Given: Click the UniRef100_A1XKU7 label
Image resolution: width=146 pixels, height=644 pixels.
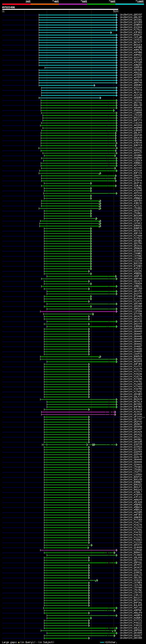Looking at the screenshot, I should (131, 412).
